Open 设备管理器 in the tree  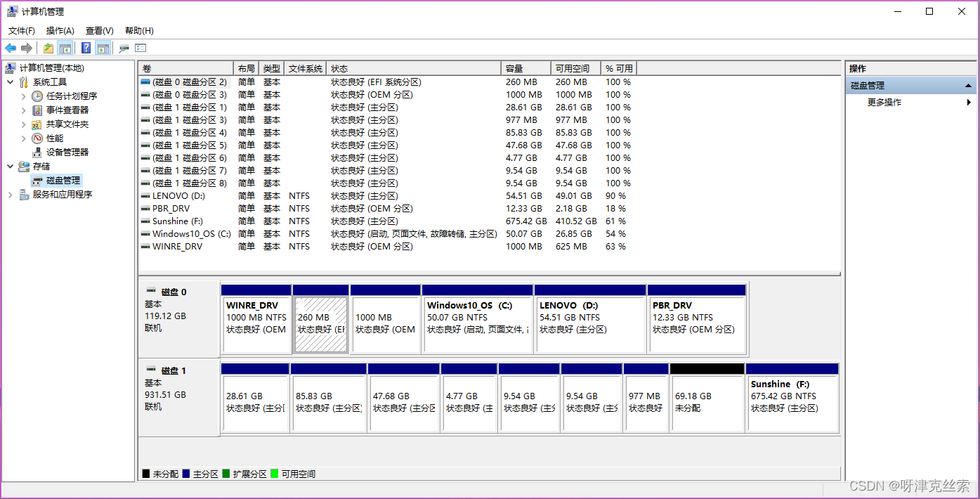coord(67,153)
